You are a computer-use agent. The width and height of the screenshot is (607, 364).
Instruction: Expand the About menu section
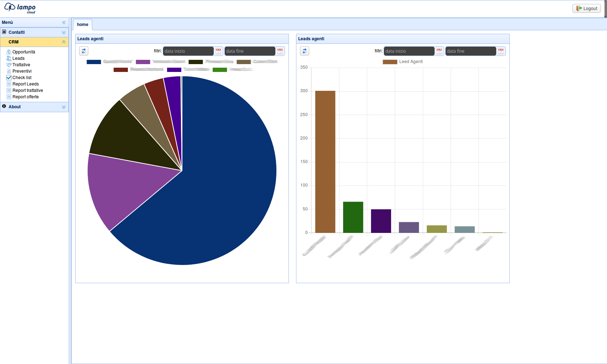(x=64, y=107)
